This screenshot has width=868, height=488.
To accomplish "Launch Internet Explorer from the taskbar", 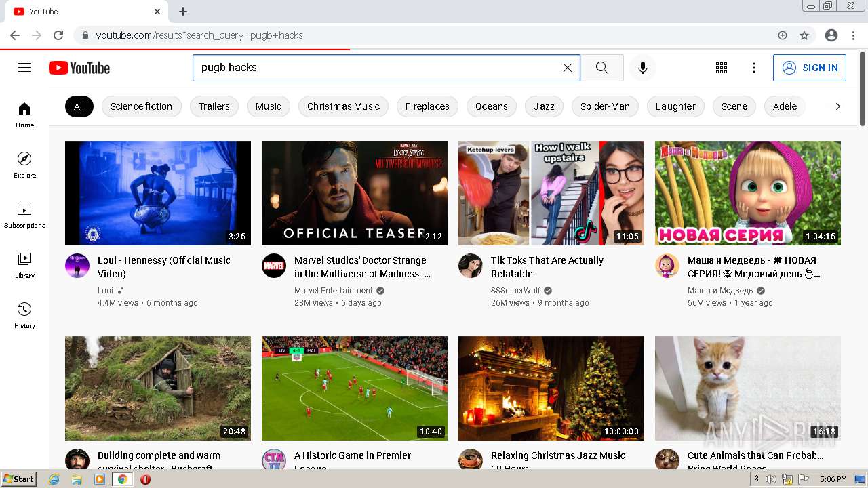I will point(54,479).
